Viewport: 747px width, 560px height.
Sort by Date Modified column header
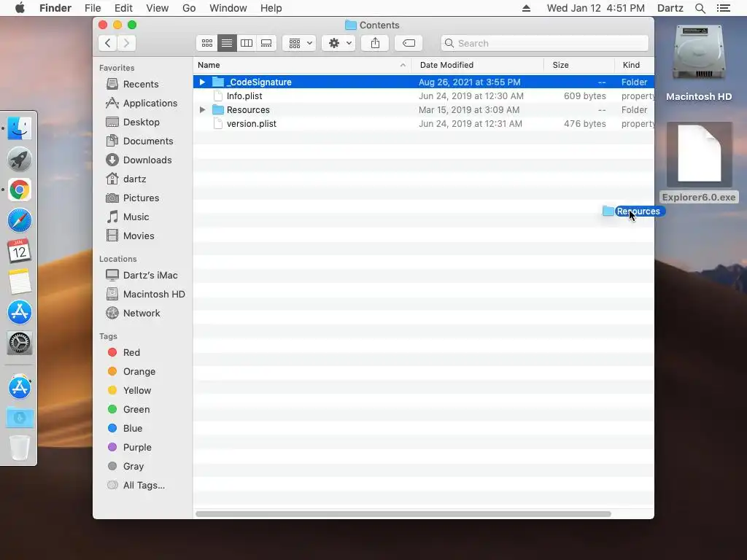pos(478,65)
